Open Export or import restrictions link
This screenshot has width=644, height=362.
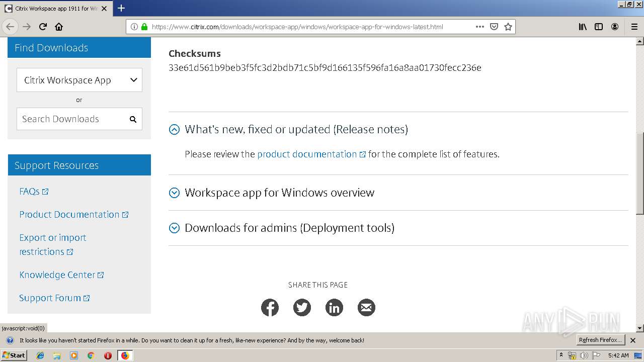(52, 245)
